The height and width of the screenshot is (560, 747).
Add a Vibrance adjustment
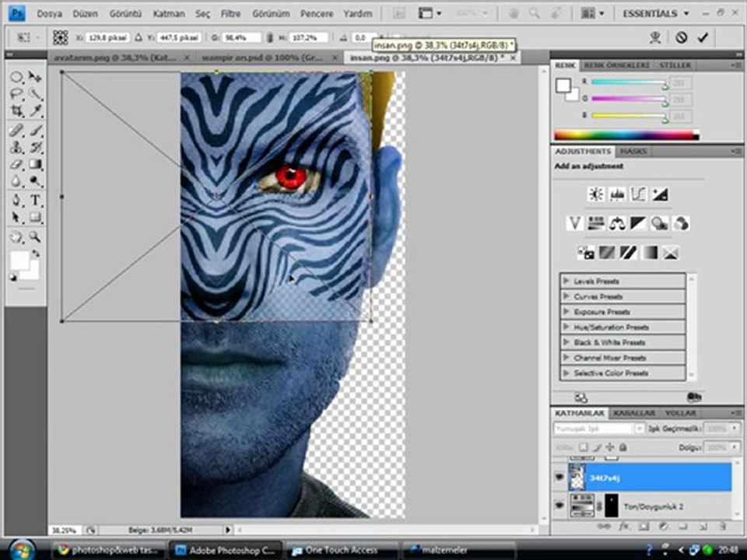(x=574, y=223)
